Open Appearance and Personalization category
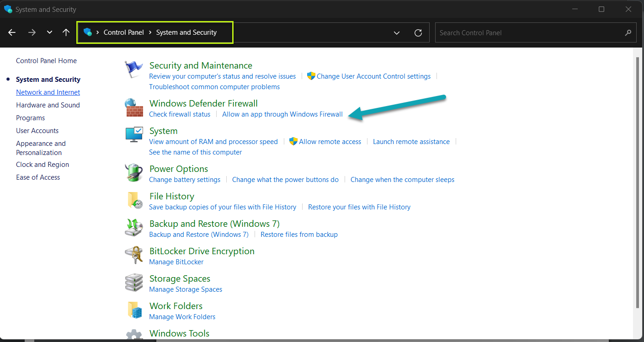 click(x=41, y=148)
